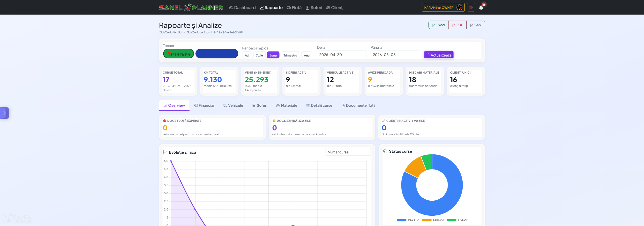Click the Documente flotă file icon

pyautogui.click(x=343, y=105)
